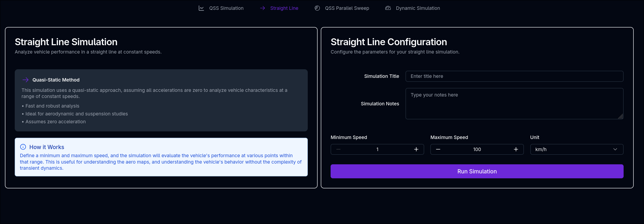Click the QSS Parallel Sweep pie icon
This screenshot has height=224, width=644.
317,8
